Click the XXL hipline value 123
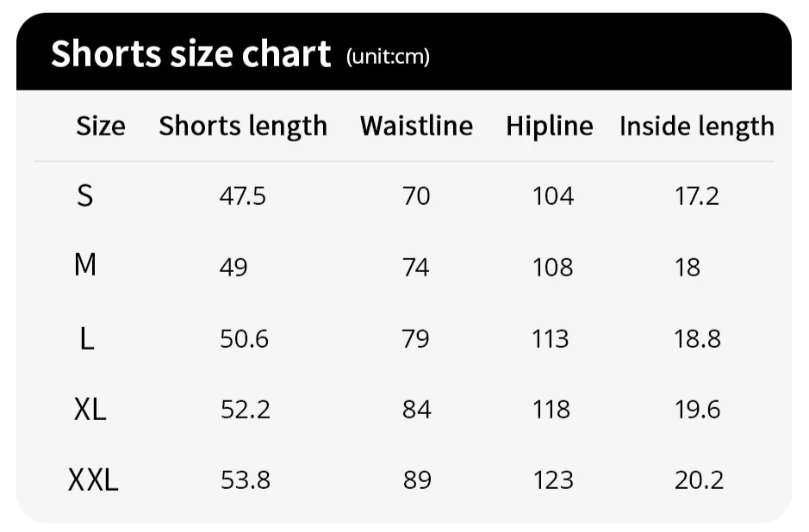809x532 pixels. point(553,480)
